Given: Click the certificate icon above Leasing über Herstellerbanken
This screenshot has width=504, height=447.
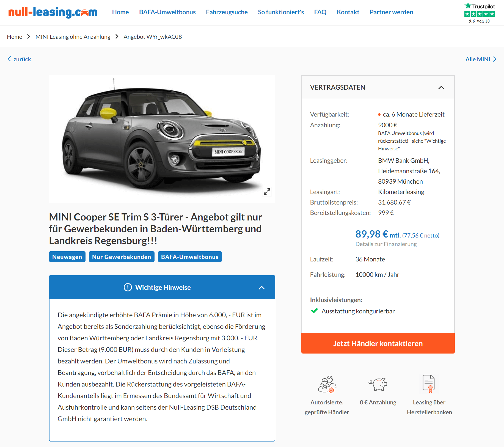Looking at the screenshot, I should [x=429, y=384].
